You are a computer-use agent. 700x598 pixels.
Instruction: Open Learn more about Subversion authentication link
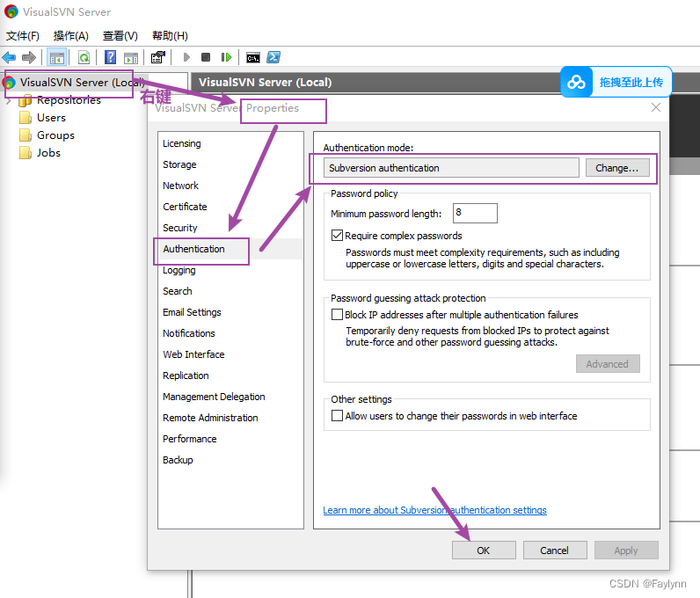tap(434, 510)
